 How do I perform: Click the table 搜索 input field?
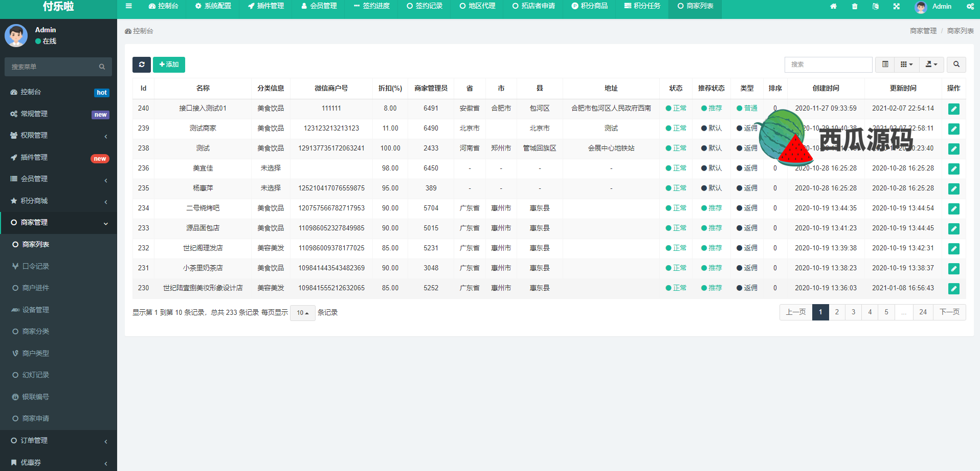829,65
